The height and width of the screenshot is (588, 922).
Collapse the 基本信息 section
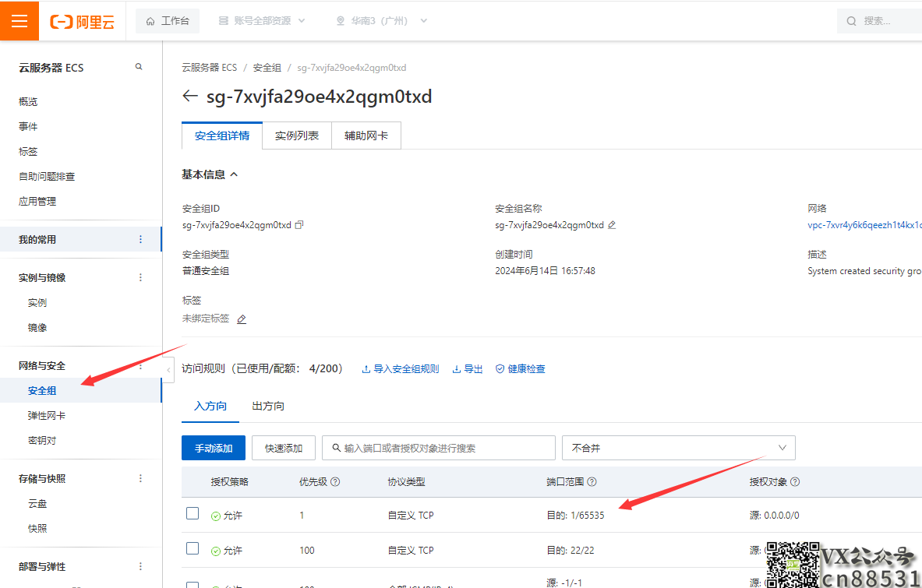(x=210, y=174)
